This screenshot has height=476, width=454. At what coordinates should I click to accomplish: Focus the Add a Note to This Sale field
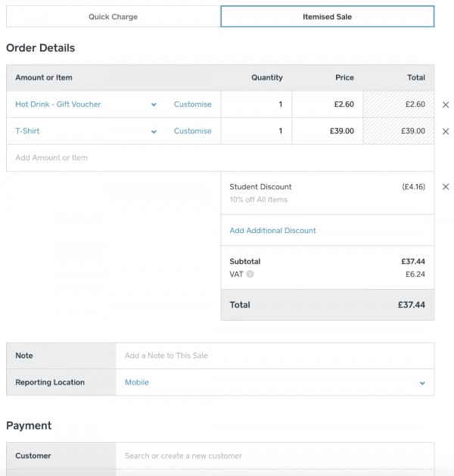(274, 356)
